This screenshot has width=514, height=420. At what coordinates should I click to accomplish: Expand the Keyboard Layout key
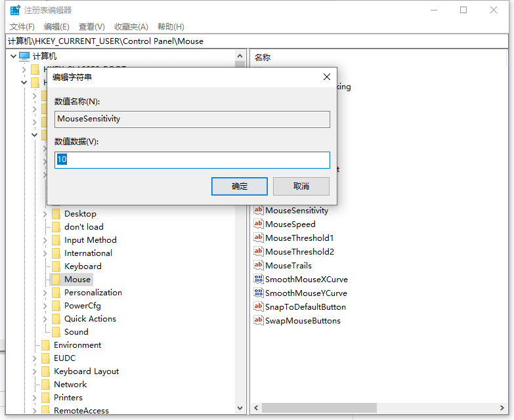tap(35, 371)
